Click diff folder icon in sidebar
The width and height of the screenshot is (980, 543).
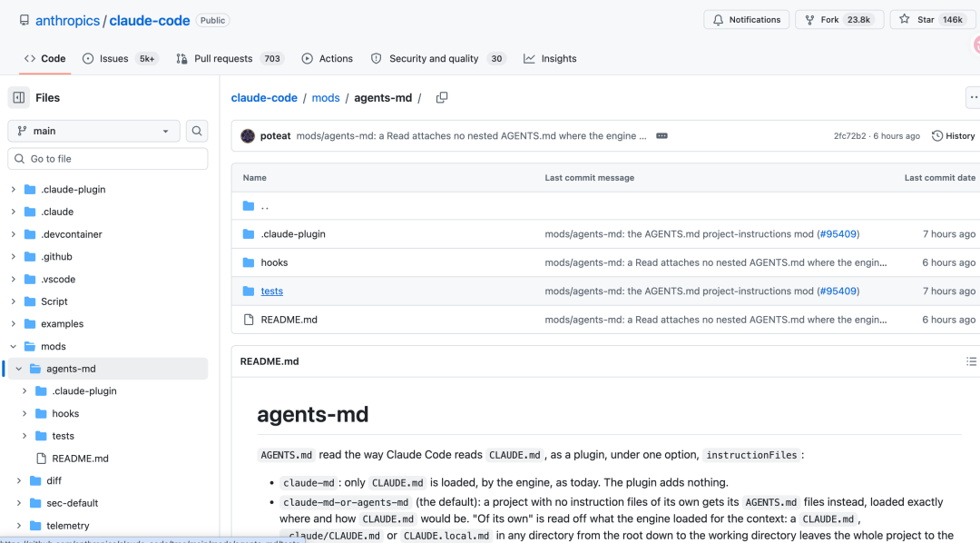[x=35, y=480]
